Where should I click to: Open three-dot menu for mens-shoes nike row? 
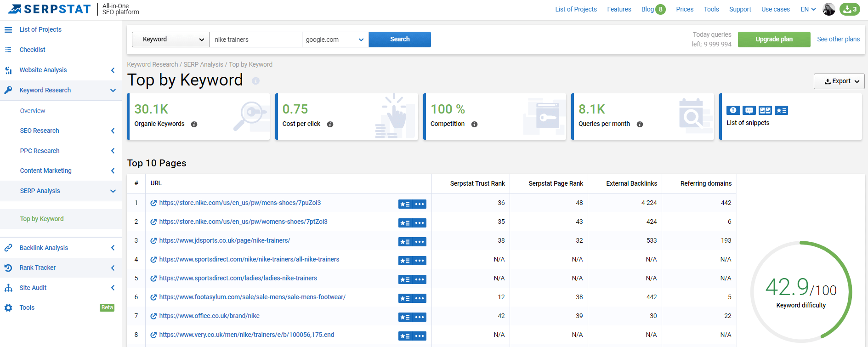419,204
